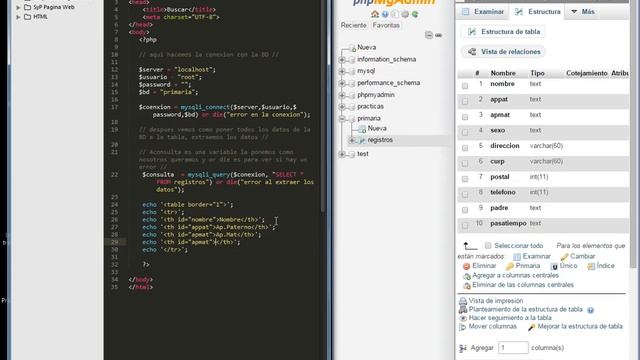Go to phpMyAdmin home via house icon
Viewport: 640px width, 360px height.
coord(375,14)
